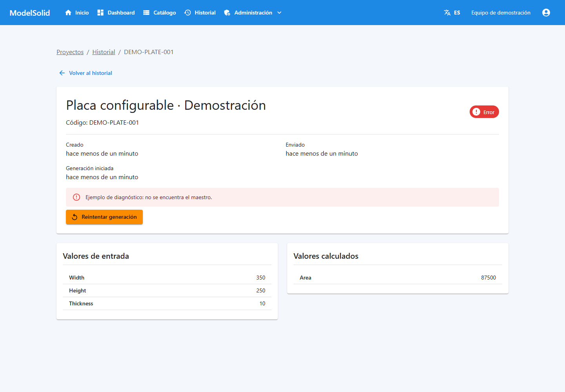The width and height of the screenshot is (565, 392).
Task: Click the Administración shield icon
Action: pos(227,13)
